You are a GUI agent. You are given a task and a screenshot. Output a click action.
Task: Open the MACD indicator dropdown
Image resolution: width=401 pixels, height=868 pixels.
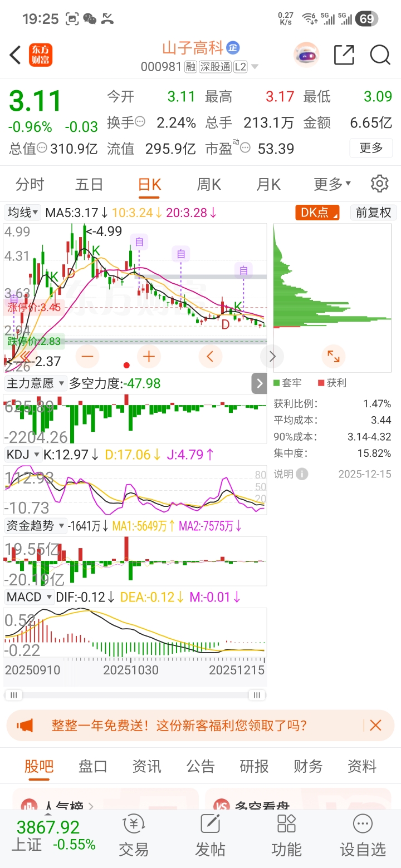click(29, 597)
